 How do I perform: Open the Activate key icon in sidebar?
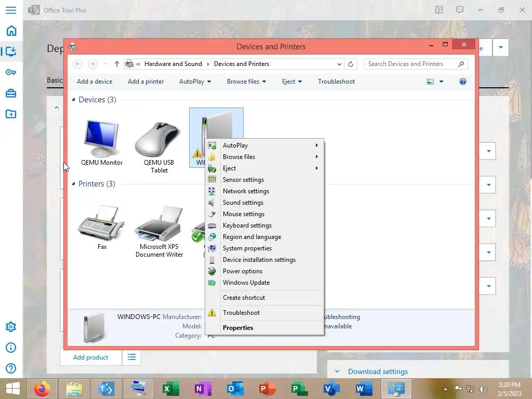point(11,72)
